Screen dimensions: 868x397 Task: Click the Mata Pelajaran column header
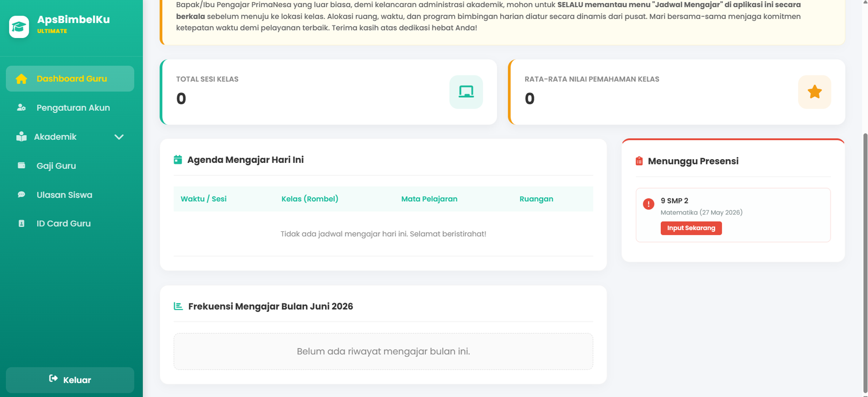(429, 199)
